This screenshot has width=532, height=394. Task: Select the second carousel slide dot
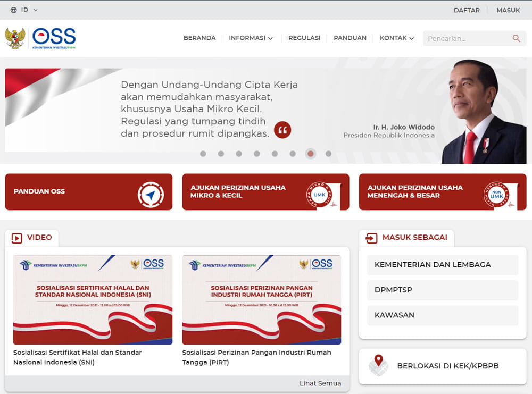(221, 154)
